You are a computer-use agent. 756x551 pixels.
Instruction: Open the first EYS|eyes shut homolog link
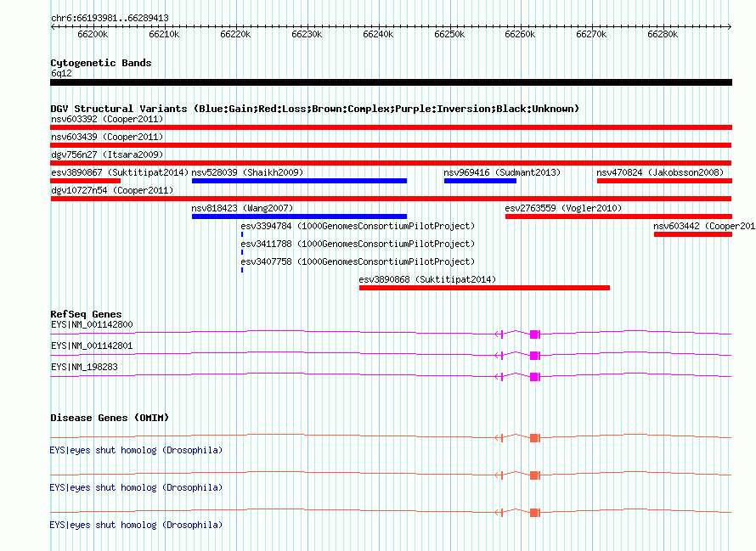(136, 450)
